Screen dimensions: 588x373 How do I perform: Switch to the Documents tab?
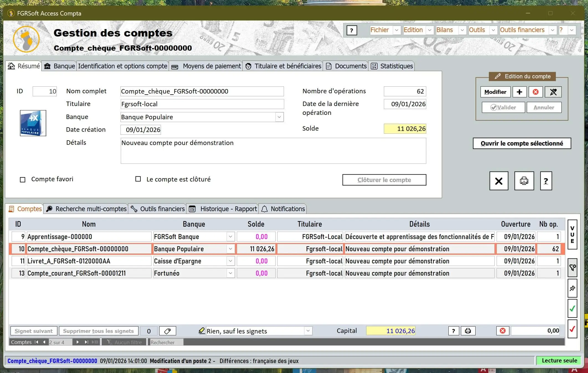click(x=346, y=66)
